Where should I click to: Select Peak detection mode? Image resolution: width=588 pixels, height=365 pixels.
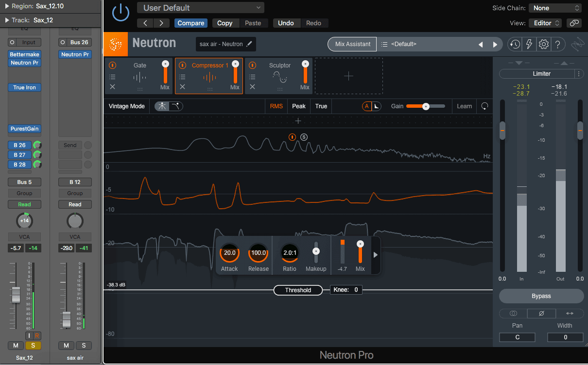coord(299,106)
